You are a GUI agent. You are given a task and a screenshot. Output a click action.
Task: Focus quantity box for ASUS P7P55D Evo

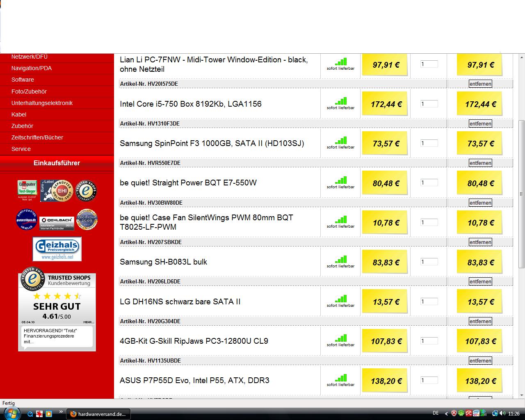point(429,380)
